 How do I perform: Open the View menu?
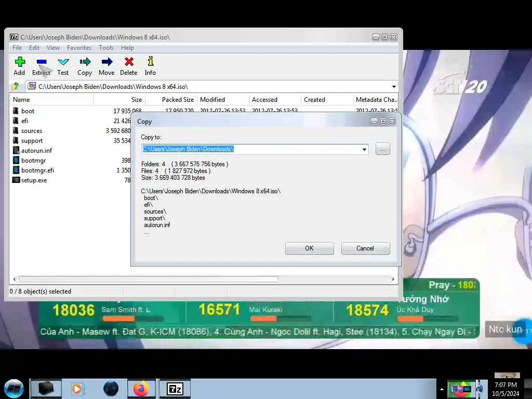coord(53,48)
